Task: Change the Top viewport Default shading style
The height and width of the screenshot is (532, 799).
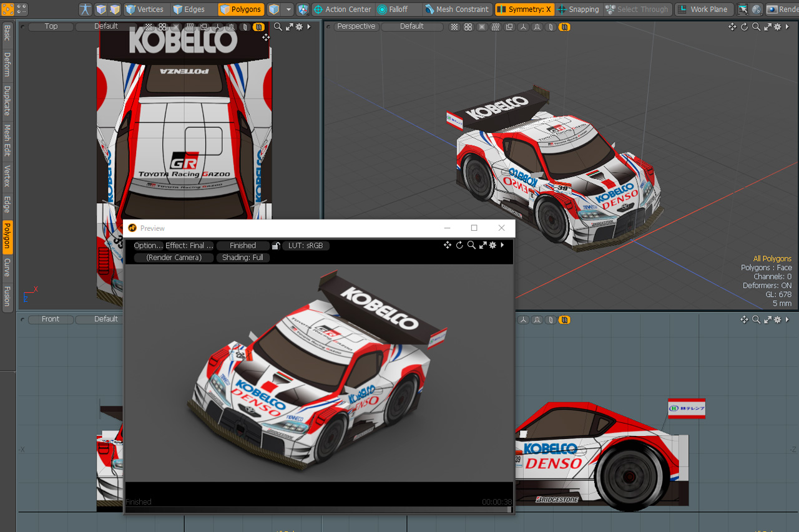Action: point(106,26)
